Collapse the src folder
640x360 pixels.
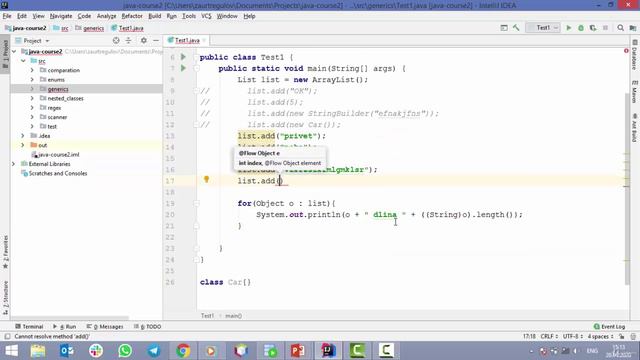[x=23, y=61]
